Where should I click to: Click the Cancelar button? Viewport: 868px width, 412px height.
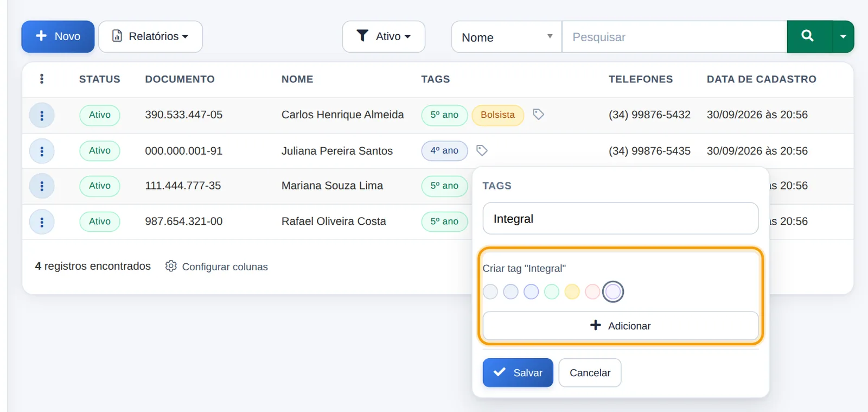pos(590,373)
